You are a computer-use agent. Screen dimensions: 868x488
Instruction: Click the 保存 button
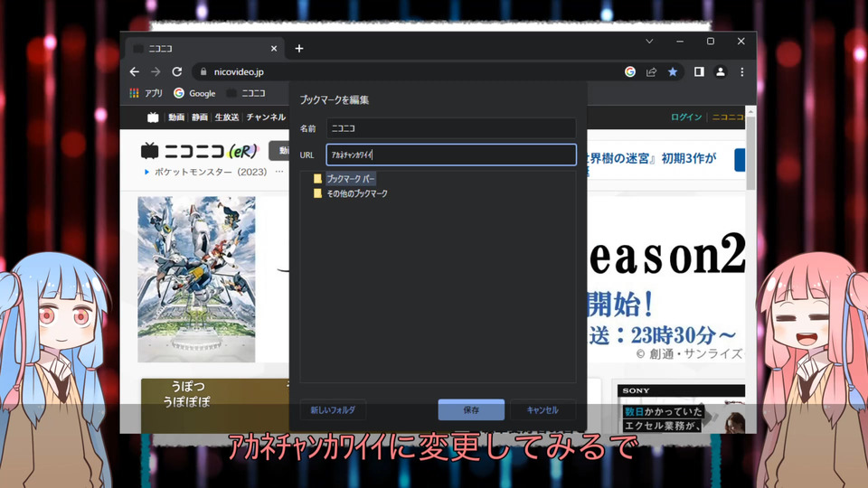tap(471, 410)
